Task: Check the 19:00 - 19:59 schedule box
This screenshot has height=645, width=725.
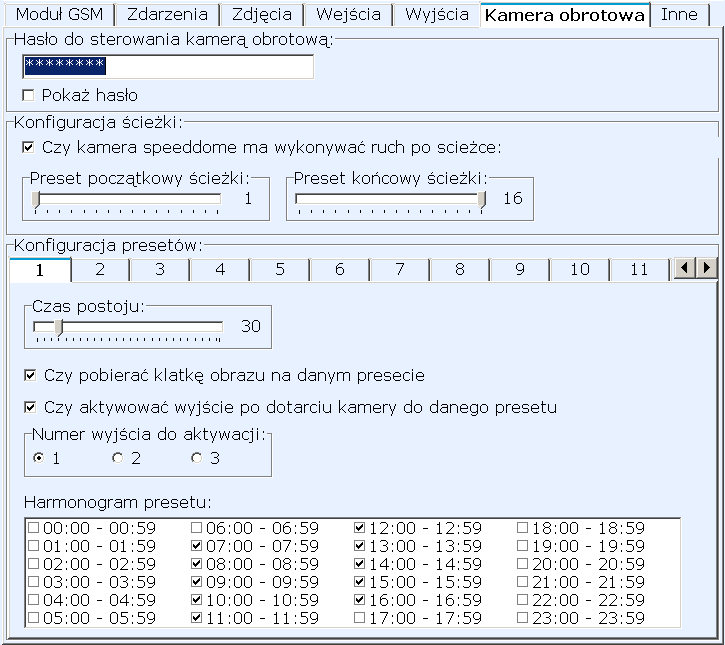Action: click(522, 546)
